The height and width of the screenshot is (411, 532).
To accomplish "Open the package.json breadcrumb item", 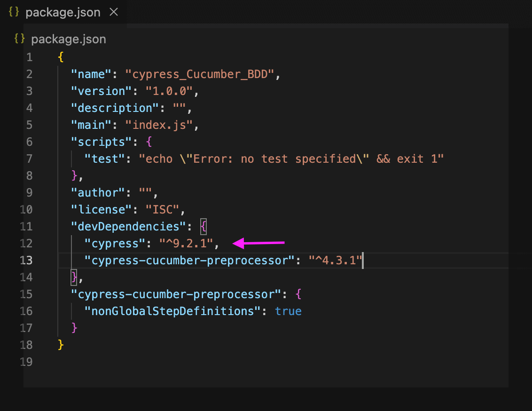I will 69,39.
